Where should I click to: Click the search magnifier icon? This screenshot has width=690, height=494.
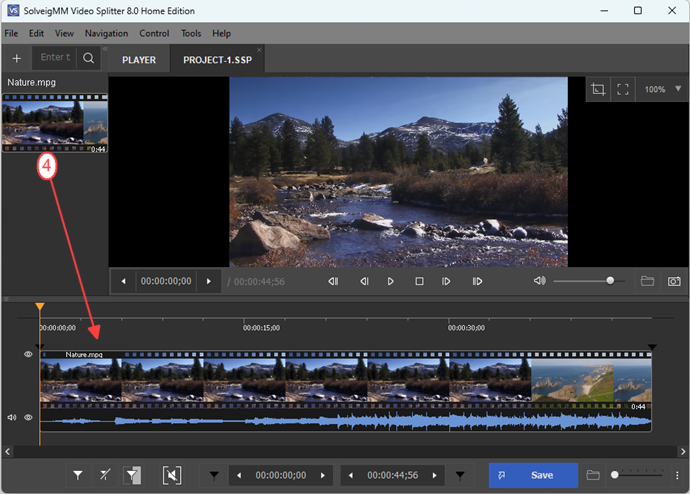(89, 58)
